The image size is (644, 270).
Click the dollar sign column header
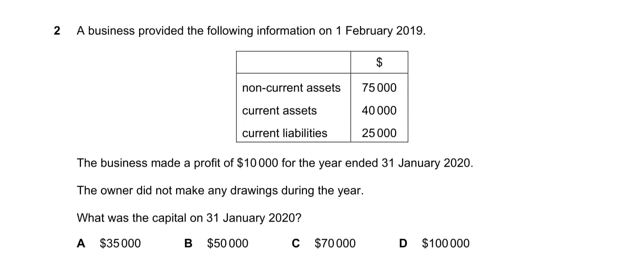(x=379, y=62)
